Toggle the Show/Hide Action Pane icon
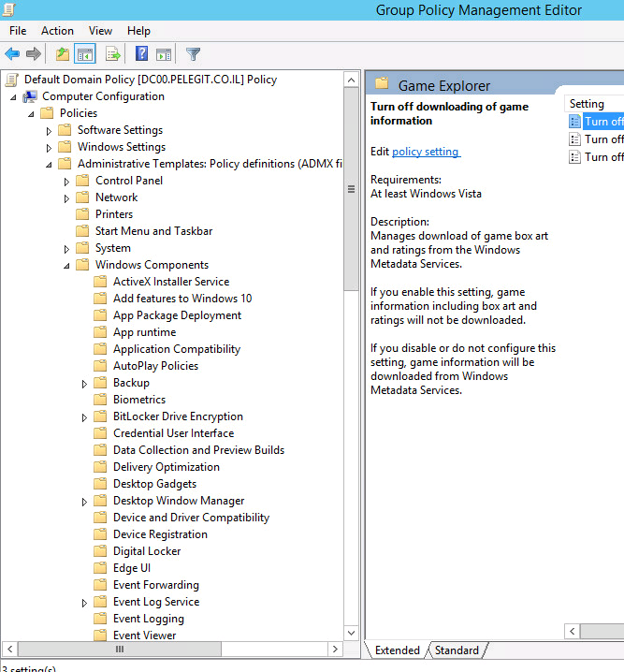Viewport: 624px width, 672px height. (164, 54)
